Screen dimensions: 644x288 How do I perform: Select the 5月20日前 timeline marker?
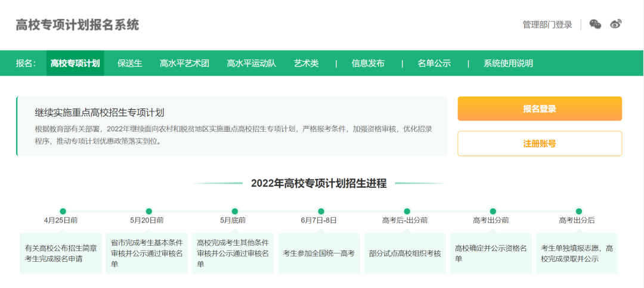[x=148, y=211]
